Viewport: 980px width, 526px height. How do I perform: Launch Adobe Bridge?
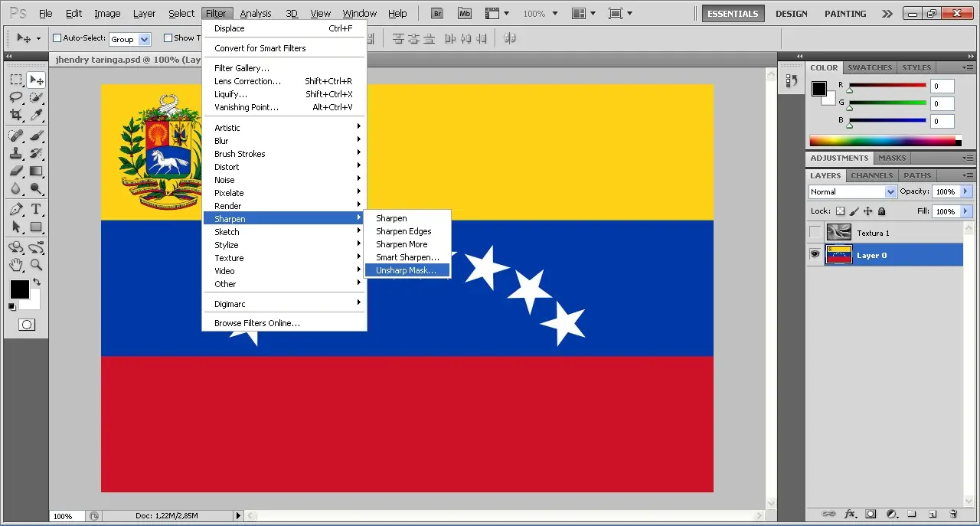tap(437, 13)
